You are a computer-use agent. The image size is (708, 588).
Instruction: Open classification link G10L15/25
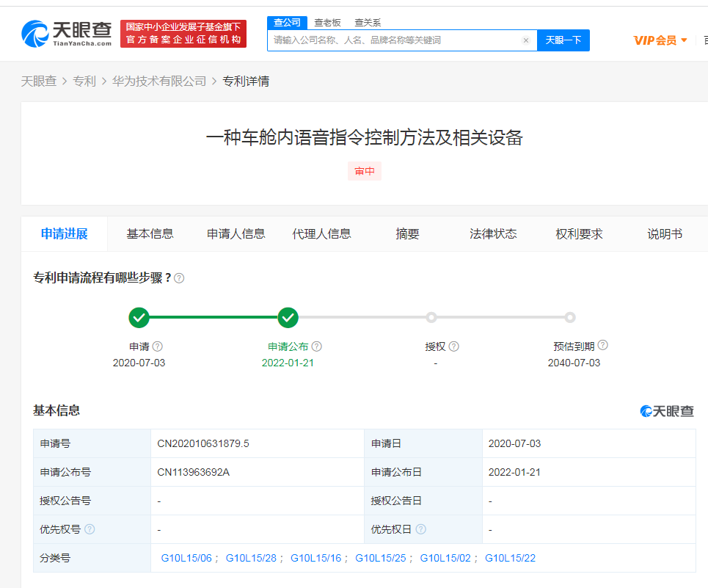click(381, 558)
